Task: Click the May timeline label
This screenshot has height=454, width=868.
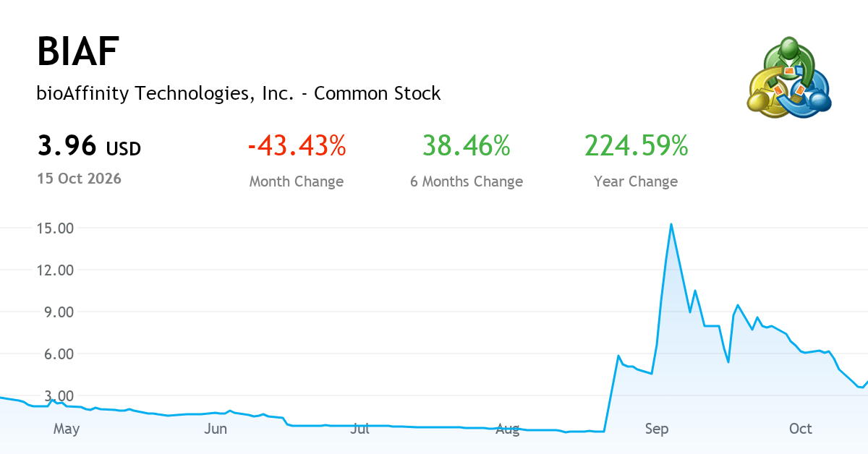Action: tap(67, 429)
